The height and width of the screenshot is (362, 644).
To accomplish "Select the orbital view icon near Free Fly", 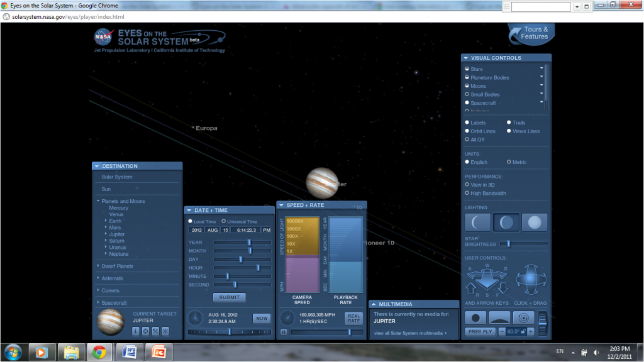I will tap(523, 317).
